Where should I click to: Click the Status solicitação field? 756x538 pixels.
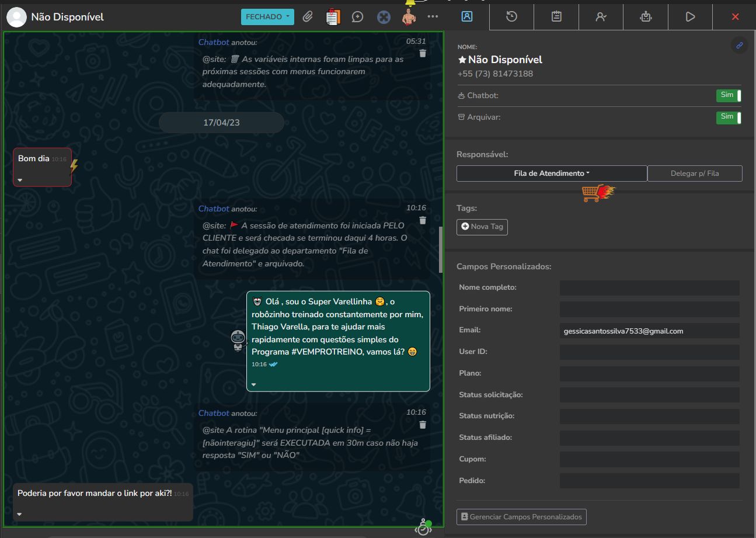649,395
